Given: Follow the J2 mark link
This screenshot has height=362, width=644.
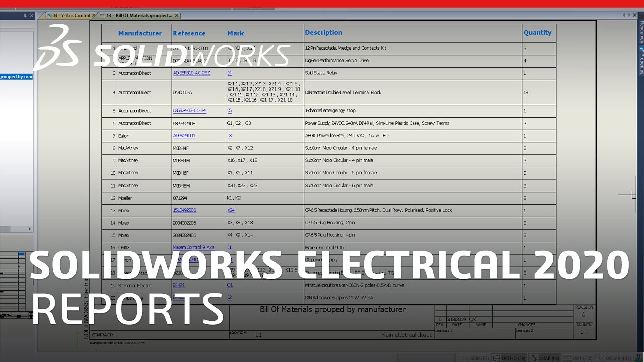Looking at the screenshot, I should (x=229, y=298).
